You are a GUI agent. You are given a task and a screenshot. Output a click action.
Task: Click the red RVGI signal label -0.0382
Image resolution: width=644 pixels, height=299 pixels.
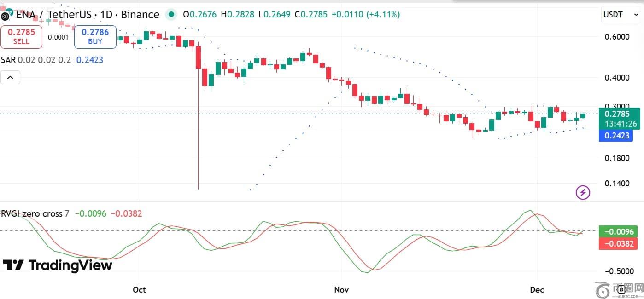(618, 243)
